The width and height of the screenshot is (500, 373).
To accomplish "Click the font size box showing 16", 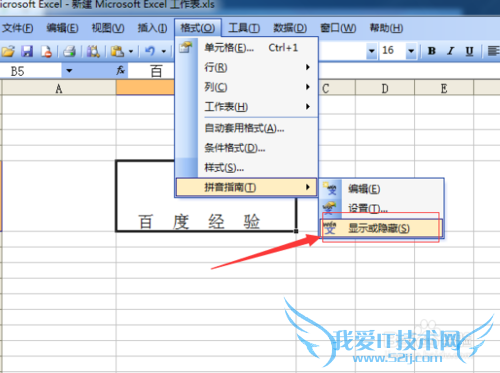I will click(x=392, y=51).
